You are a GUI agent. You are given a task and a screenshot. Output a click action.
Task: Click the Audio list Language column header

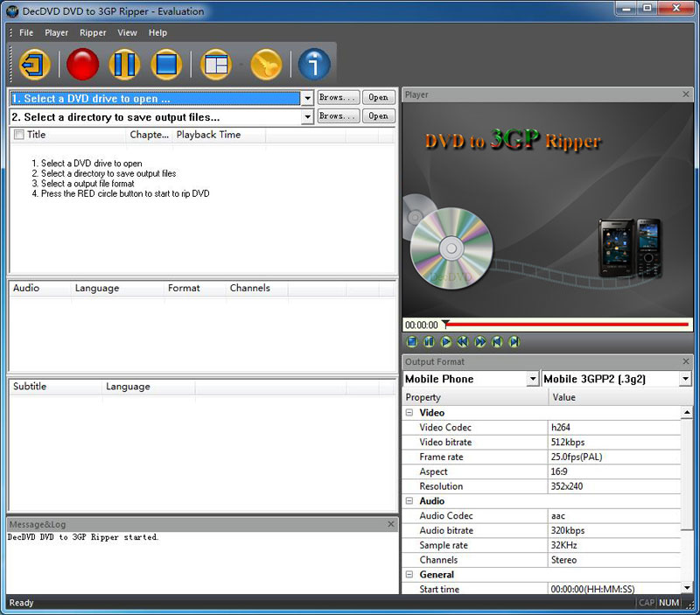[117, 289]
